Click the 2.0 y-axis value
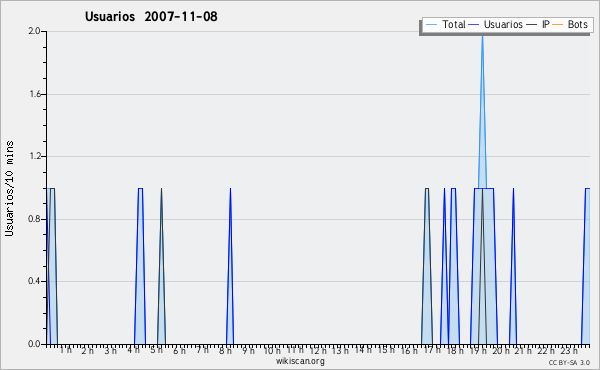This screenshot has width=600, height=370. (x=34, y=31)
